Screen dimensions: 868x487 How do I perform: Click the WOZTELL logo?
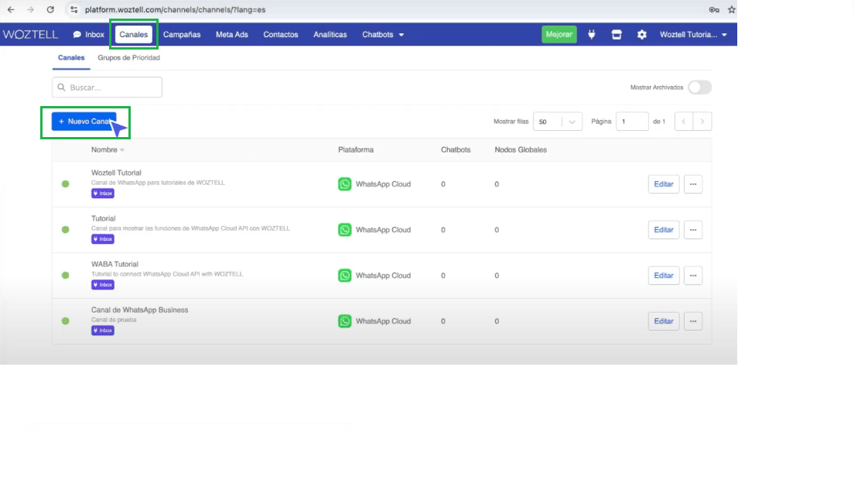click(x=30, y=34)
